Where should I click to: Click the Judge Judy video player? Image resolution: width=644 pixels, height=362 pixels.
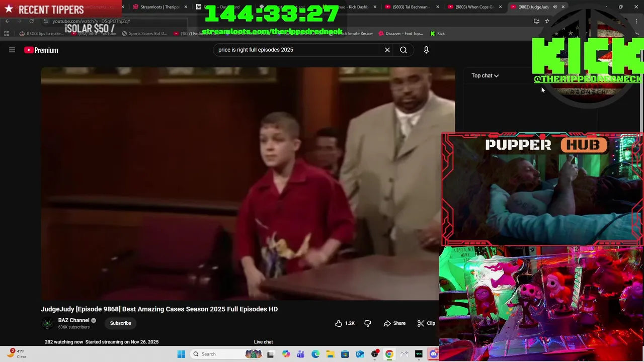248,184
